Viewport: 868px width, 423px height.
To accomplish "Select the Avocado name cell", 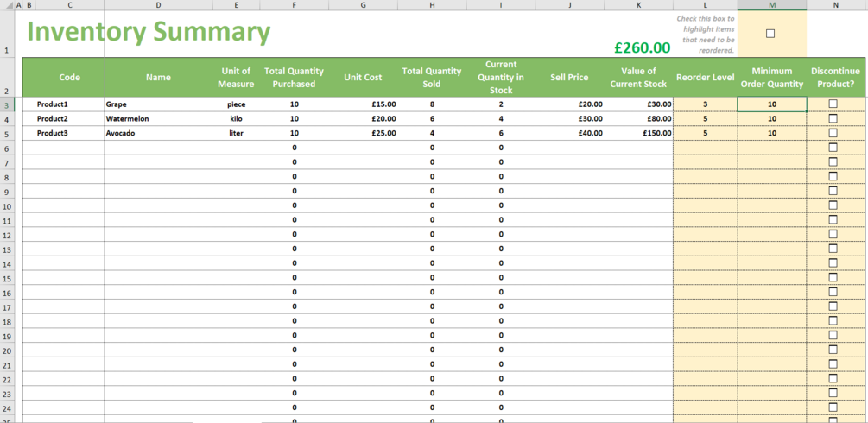I will point(158,133).
